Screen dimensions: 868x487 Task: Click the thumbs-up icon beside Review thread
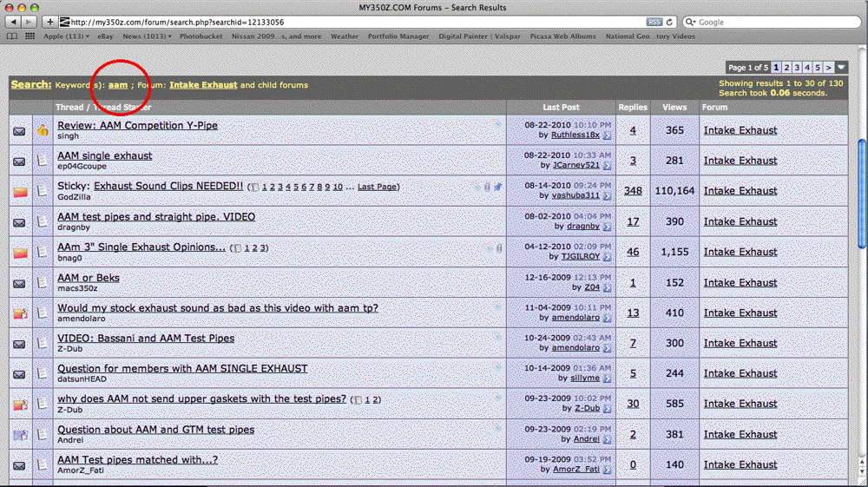pos(43,131)
